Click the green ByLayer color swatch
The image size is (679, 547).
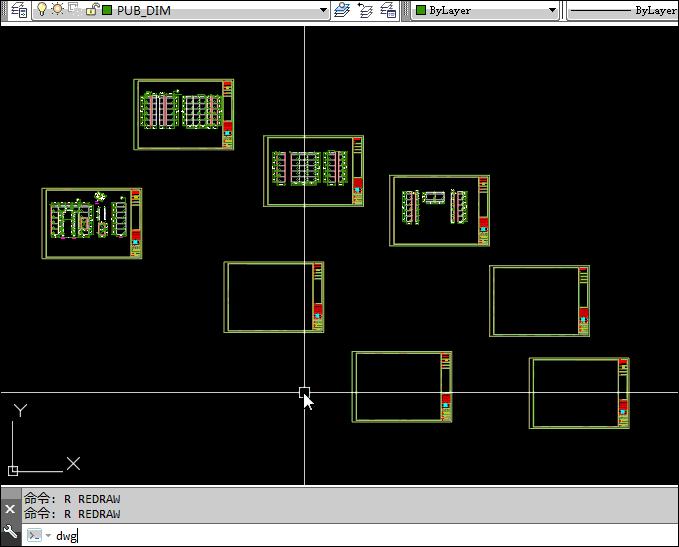click(x=420, y=10)
